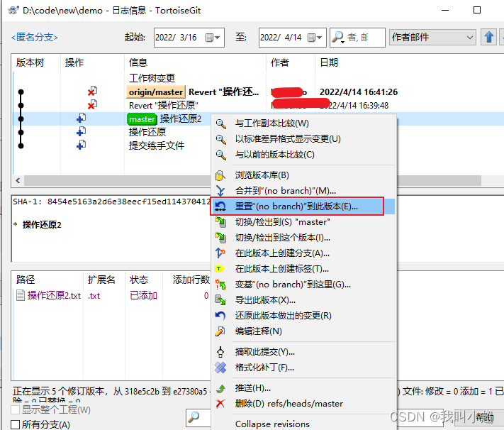Click the browse repository icon
The height and width of the screenshot is (430, 504).
[x=220, y=175]
